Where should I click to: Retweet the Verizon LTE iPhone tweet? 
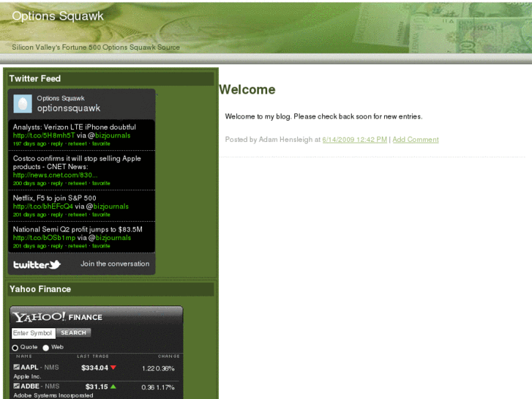[78, 143]
